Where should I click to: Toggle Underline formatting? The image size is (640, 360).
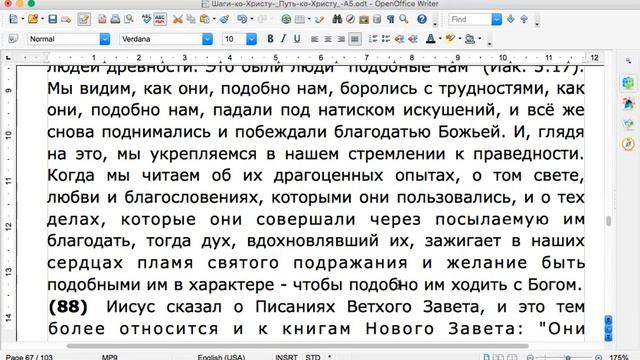click(297, 39)
